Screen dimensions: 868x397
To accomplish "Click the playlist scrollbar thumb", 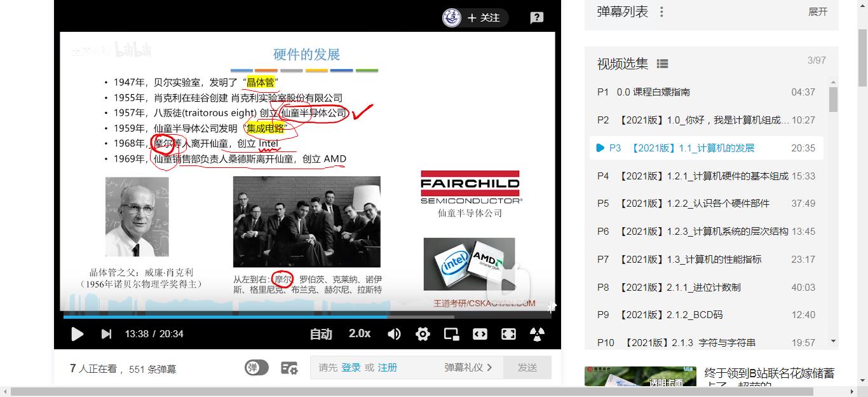I will coord(833,99).
